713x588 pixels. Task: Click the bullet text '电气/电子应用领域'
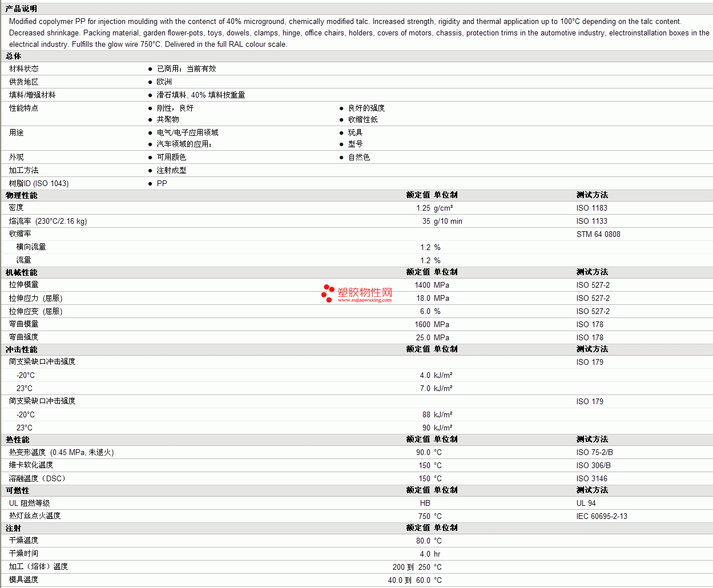point(188,132)
